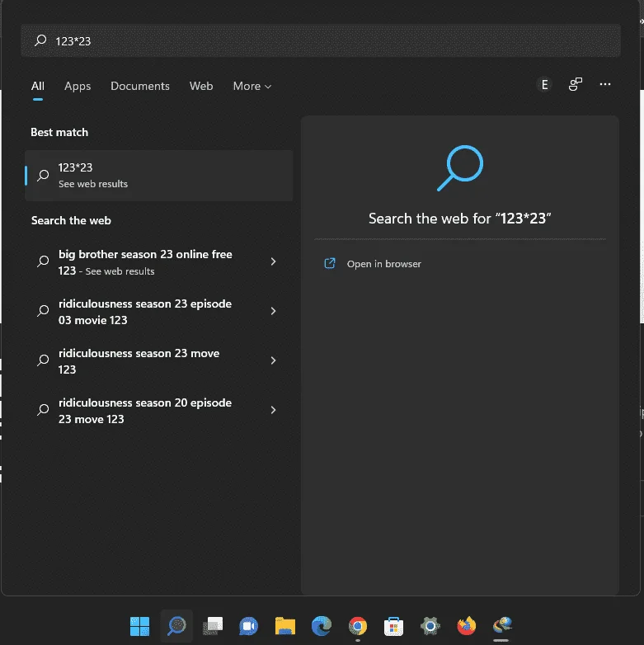Open the last taskbar app icon with globe
The height and width of the screenshot is (645, 644).
coord(502,625)
